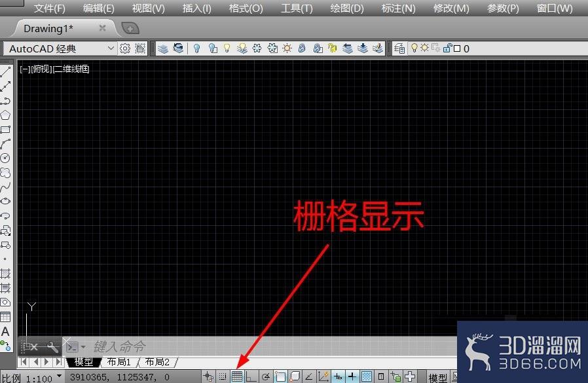This screenshot has width=588, height=383.
Task: Click the blue bulb Layer Isolate icon
Action: [x=197, y=48]
